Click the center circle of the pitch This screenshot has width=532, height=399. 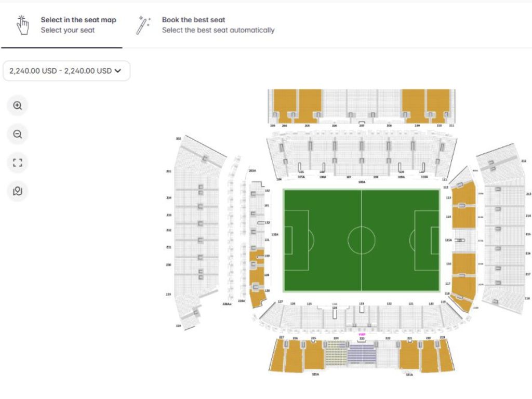point(362,240)
